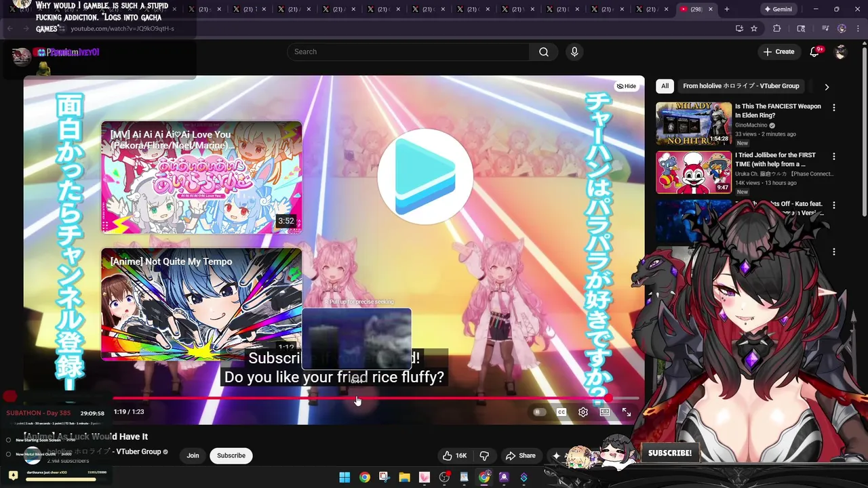The height and width of the screenshot is (488, 868).
Task: Open the YouTube notifications bell
Action: (x=814, y=52)
